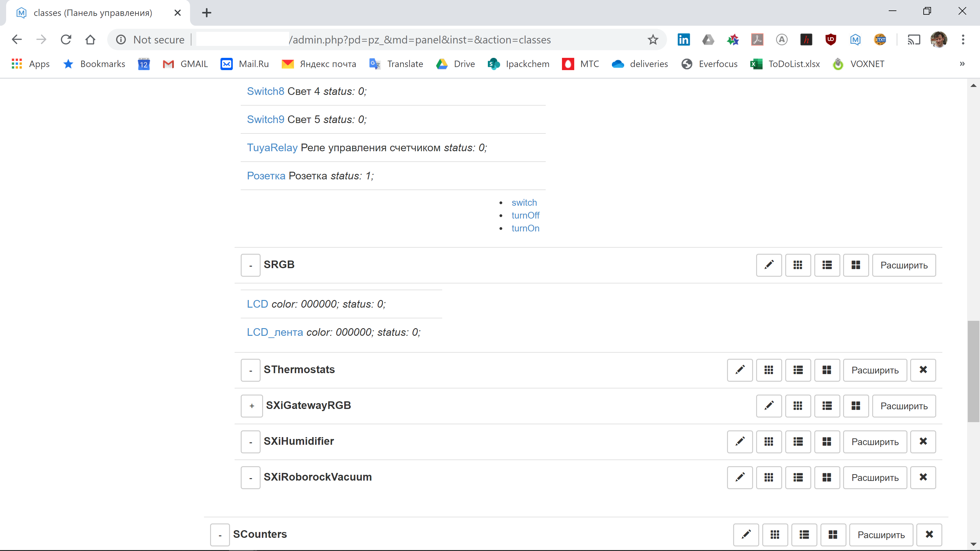
Task: Click inside the browser address bar
Action: pyautogui.click(x=418, y=39)
